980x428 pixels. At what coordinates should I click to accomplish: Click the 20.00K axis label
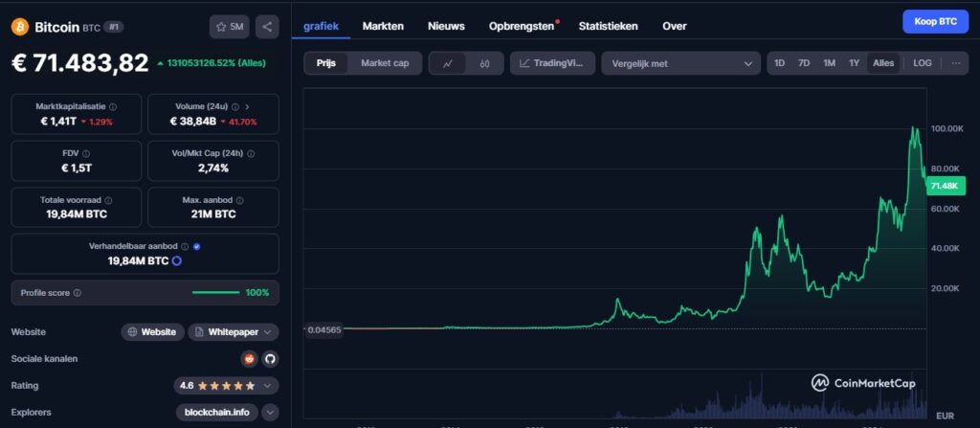[x=945, y=288]
